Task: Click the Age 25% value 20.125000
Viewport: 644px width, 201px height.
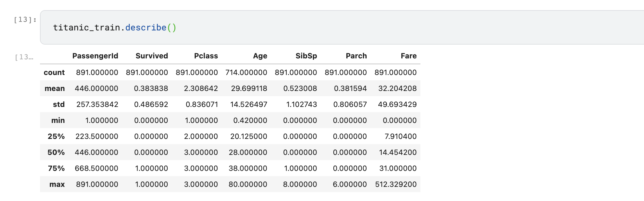Action: [x=249, y=136]
